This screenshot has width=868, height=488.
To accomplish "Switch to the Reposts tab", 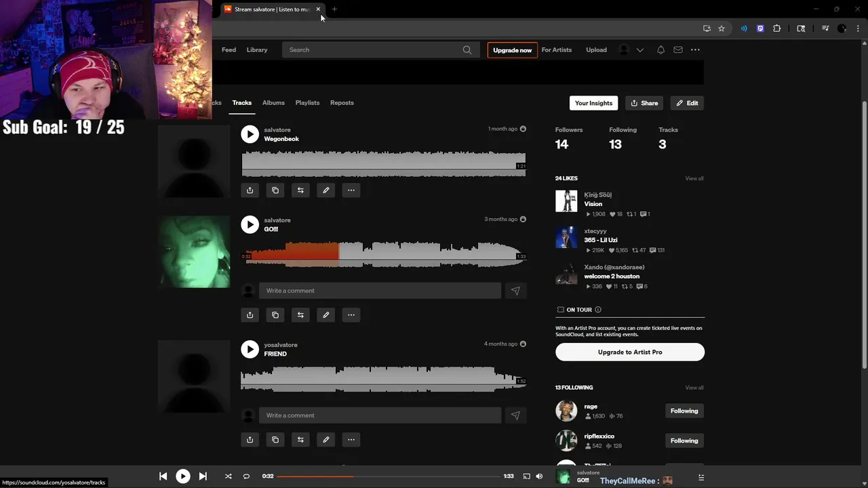I will [342, 103].
